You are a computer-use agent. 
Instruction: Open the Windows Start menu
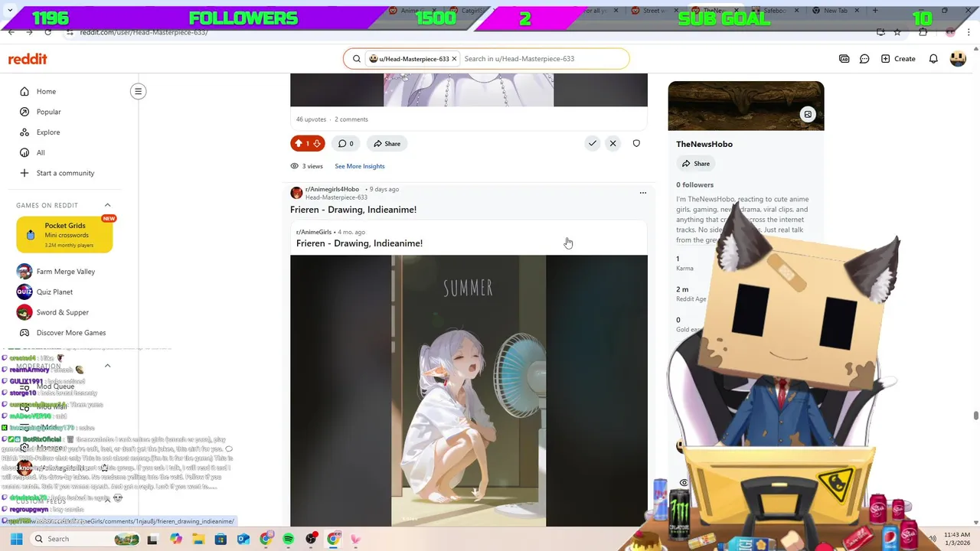tap(16, 539)
